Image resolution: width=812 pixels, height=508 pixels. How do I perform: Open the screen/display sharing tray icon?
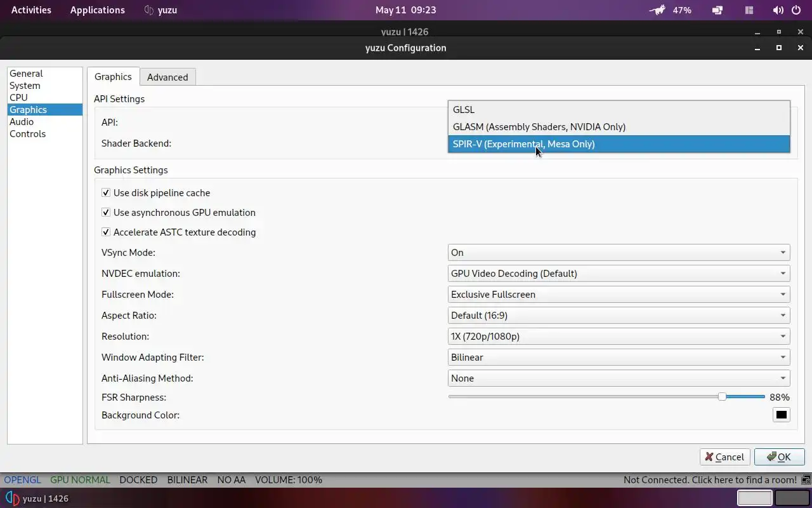(717, 10)
